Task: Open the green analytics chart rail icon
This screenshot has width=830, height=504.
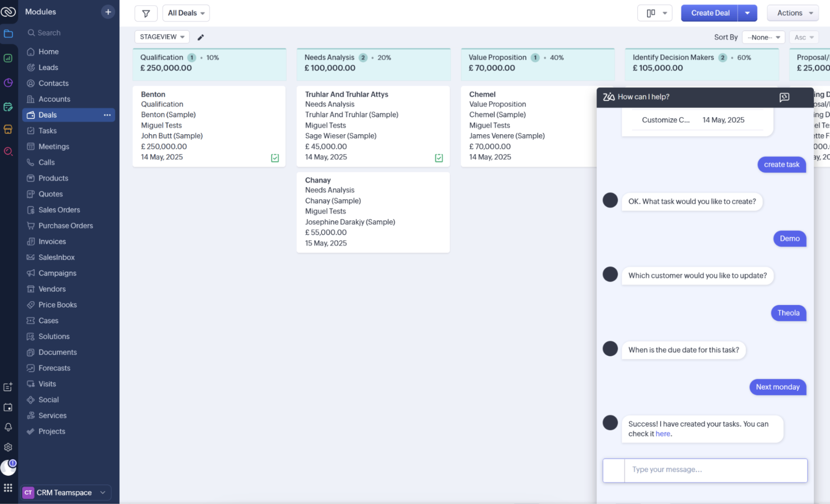Action: click(x=8, y=58)
